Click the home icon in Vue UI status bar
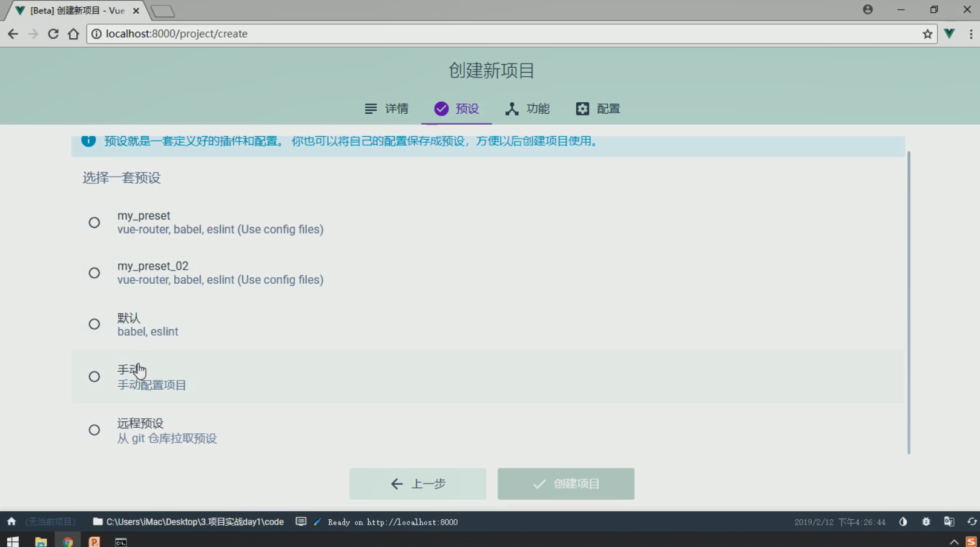 12,522
